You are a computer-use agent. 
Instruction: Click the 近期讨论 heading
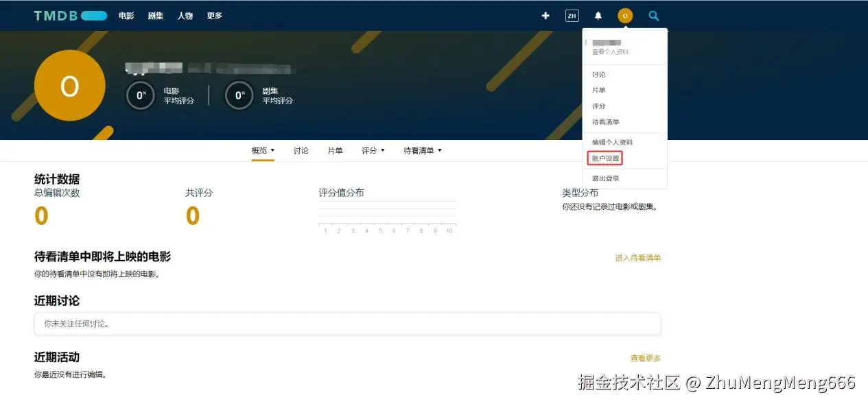57,301
